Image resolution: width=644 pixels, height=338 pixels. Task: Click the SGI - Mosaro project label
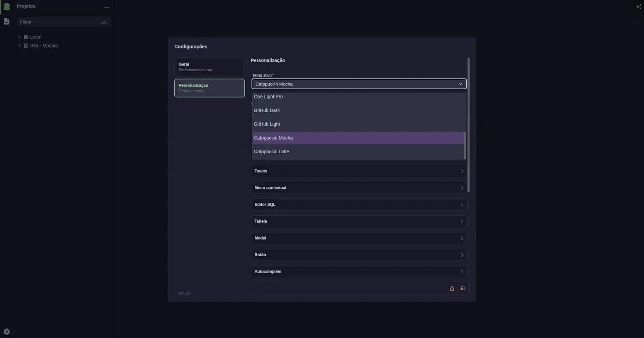(44, 46)
